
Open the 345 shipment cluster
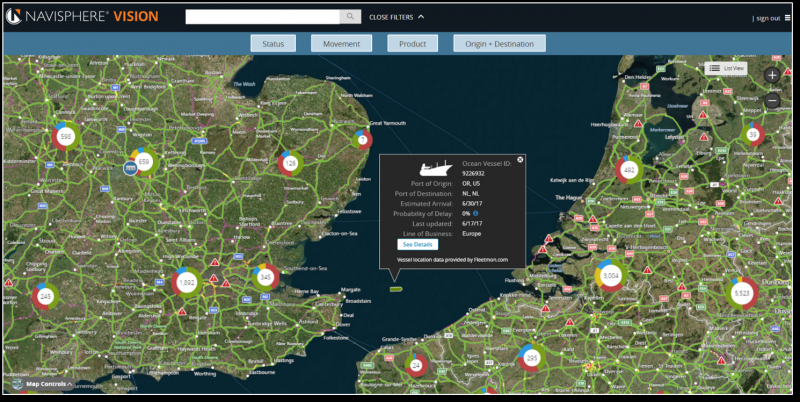265,278
